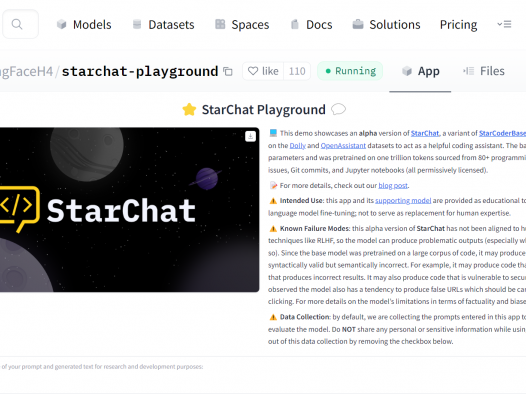Viewport: 526px width, 394px height.
Task: Open the Docs page
Action: click(311, 24)
